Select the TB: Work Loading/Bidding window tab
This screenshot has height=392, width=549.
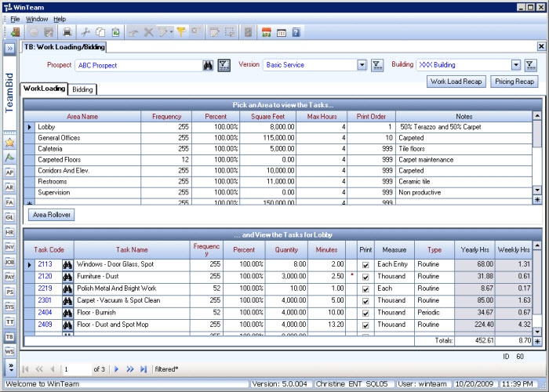[64, 47]
